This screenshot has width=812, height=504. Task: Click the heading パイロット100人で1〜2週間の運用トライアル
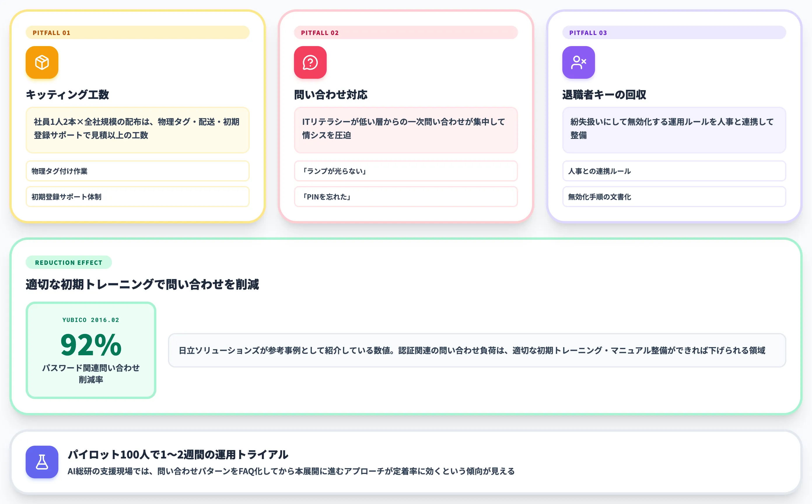pos(178,454)
